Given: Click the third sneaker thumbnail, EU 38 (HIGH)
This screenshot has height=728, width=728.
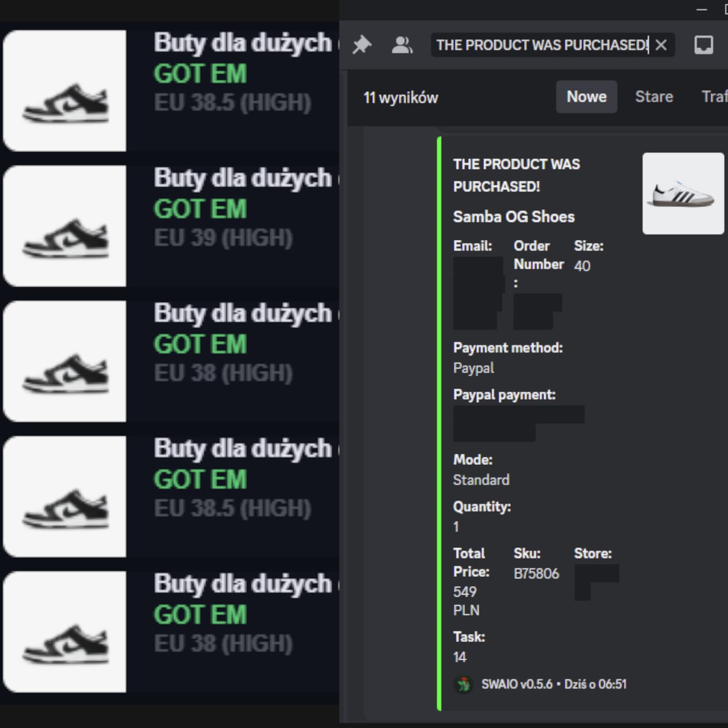Looking at the screenshot, I should [x=64, y=361].
